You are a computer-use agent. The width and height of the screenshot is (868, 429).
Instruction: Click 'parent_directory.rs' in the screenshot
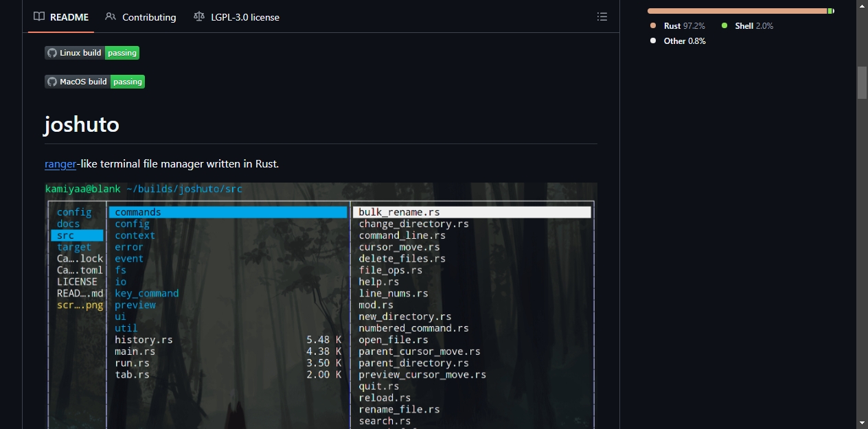(x=413, y=363)
